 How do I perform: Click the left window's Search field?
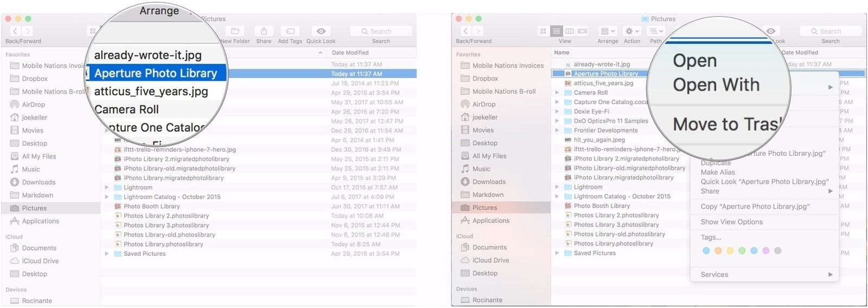pyautogui.click(x=381, y=31)
